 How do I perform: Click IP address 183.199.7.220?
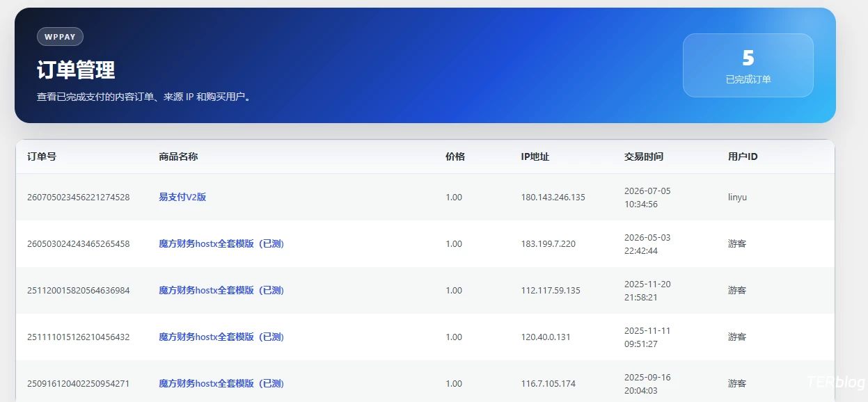pos(549,243)
